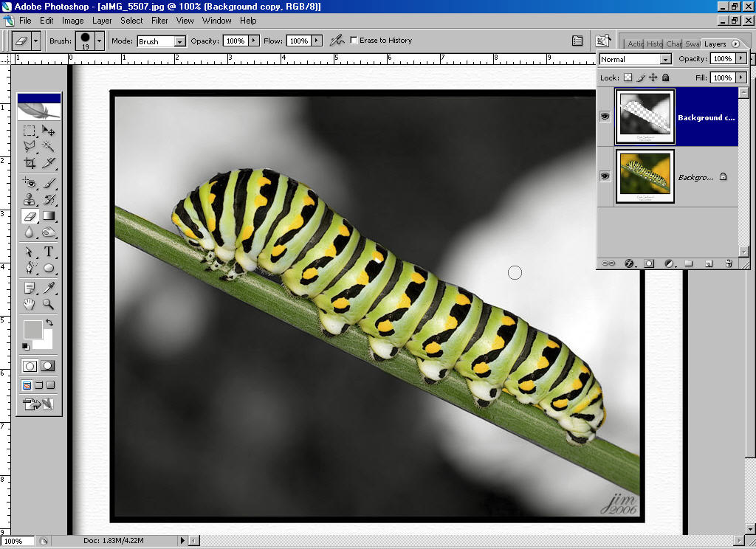Reset default foreground and background colors
This screenshot has height=549, width=756.
point(26,346)
